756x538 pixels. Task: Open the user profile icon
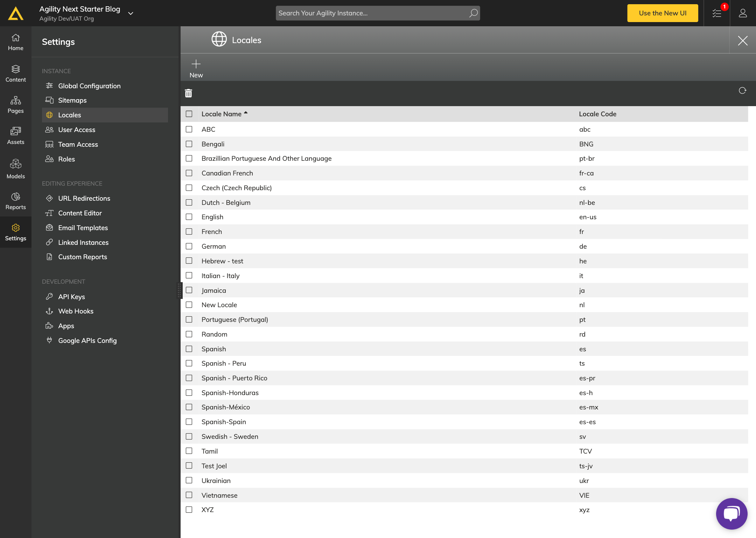pyautogui.click(x=743, y=13)
